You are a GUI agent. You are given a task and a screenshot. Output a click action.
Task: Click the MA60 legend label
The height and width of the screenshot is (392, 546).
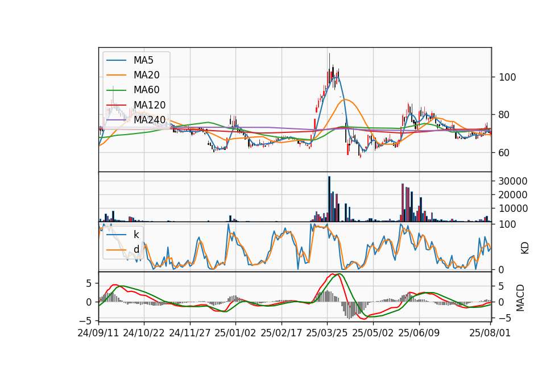tap(146, 90)
